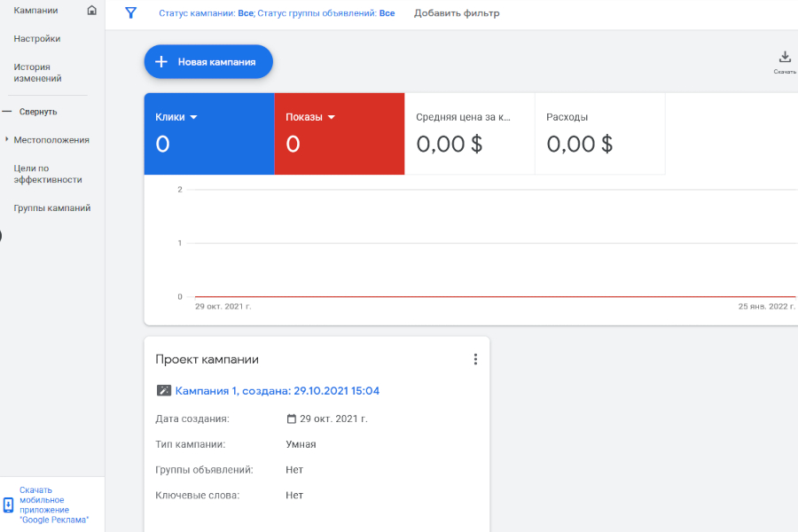Open Группы кампаний in the sidebar
The height and width of the screenshot is (532, 798).
tap(52, 208)
